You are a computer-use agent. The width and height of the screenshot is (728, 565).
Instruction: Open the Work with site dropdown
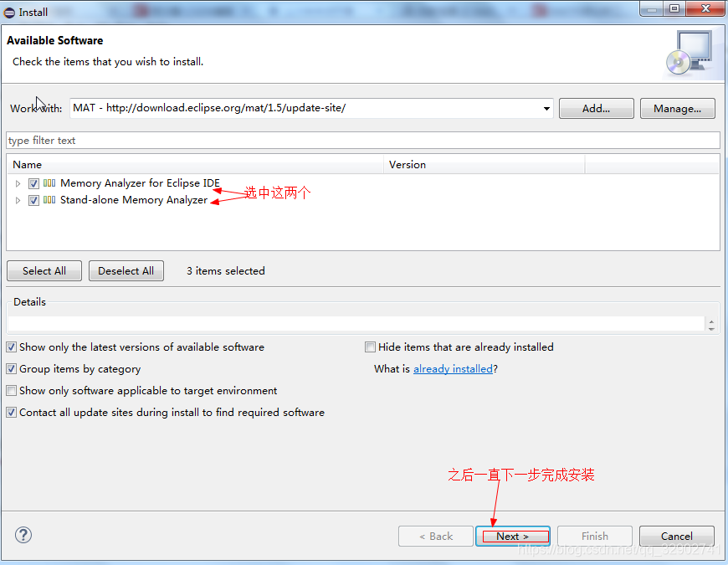point(546,109)
